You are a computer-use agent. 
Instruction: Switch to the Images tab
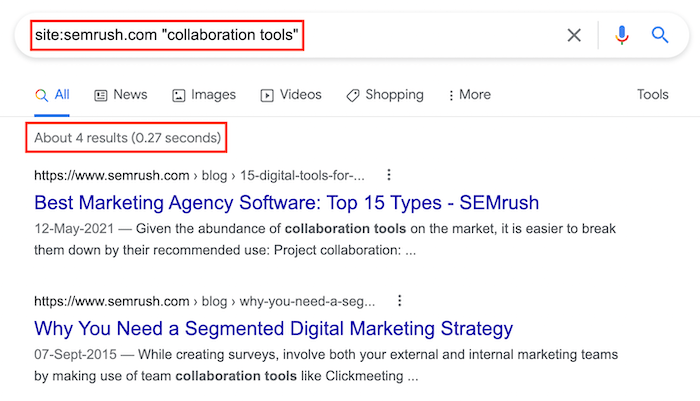coord(204,95)
